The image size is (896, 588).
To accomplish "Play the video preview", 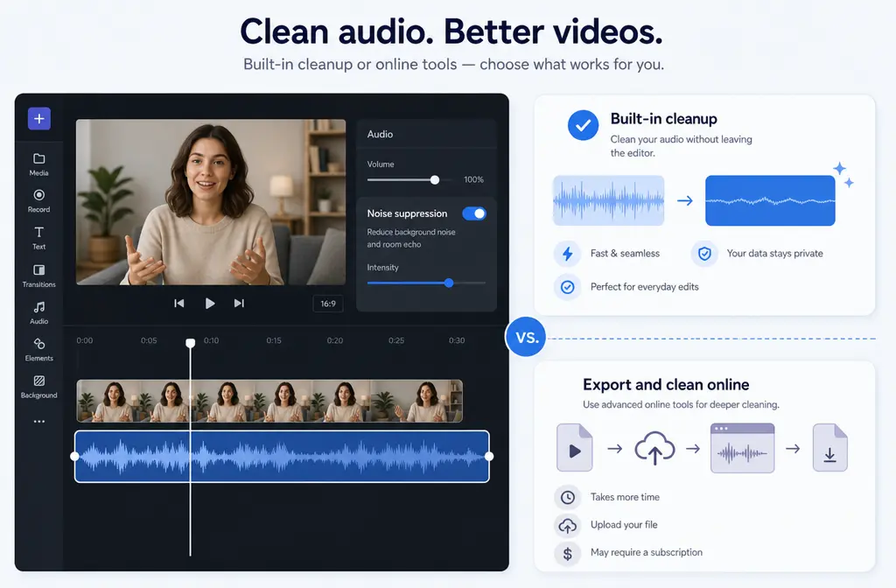I will pyautogui.click(x=210, y=304).
